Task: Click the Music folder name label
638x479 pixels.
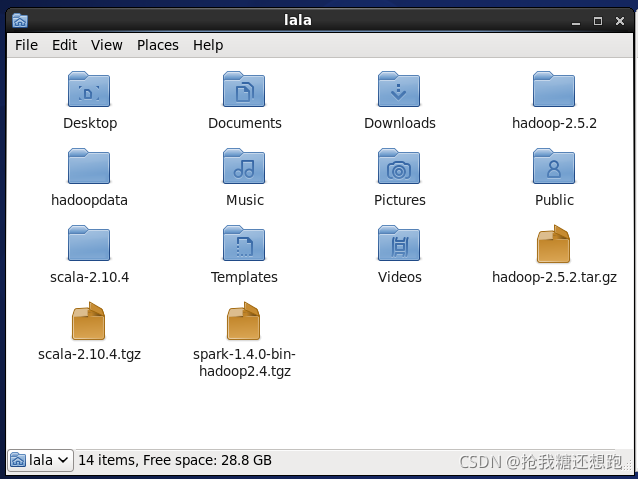Action: (245, 200)
